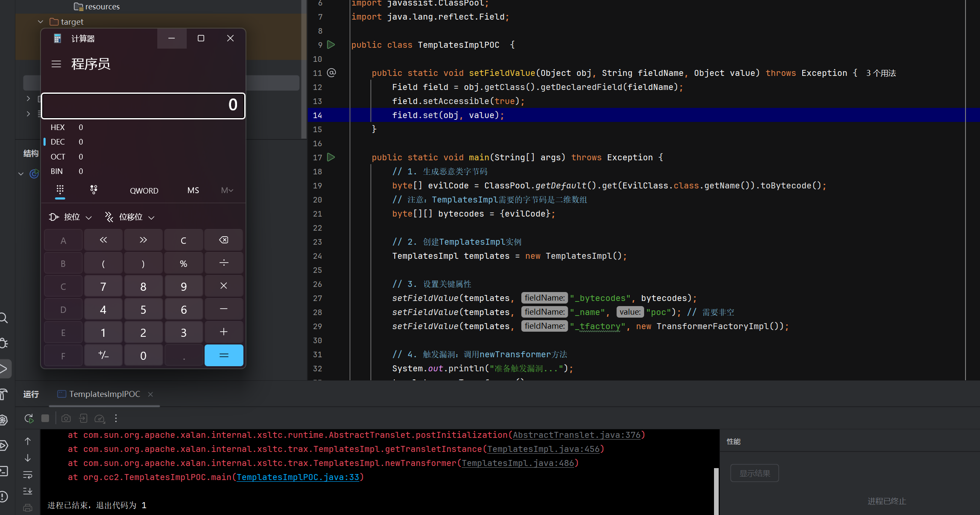Click the left shift << key

pos(103,240)
